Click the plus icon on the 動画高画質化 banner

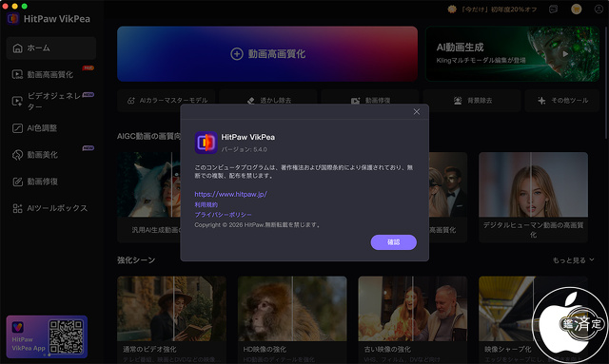[x=237, y=54]
